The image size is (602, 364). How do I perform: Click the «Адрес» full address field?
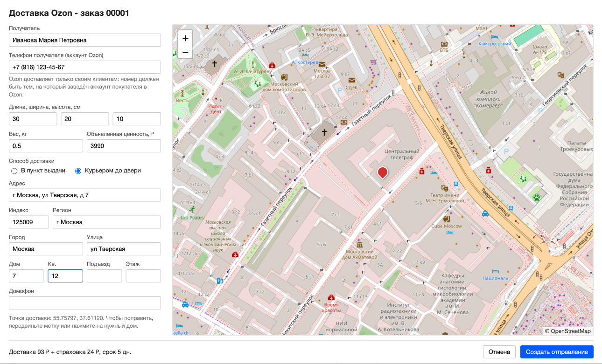point(85,195)
